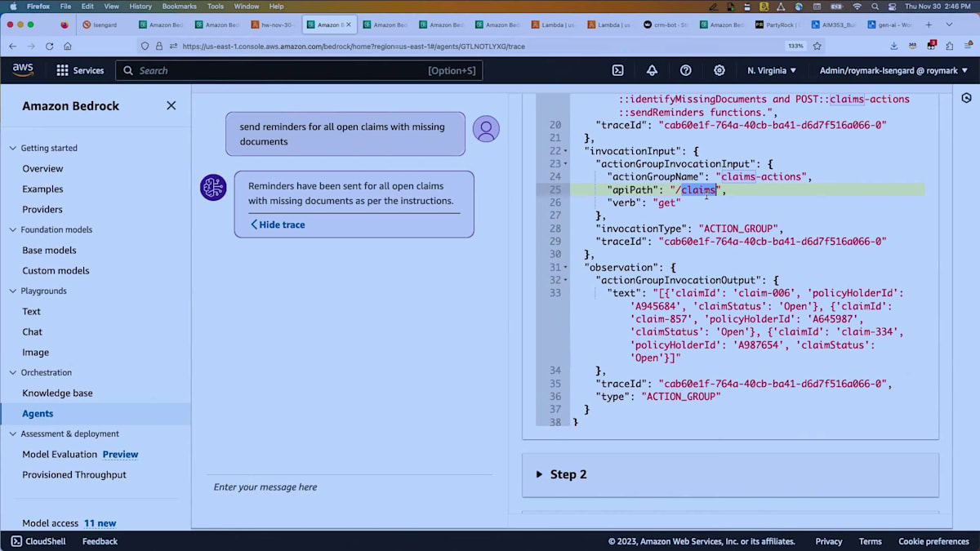
Task: Open the N. Virginia region dropdown
Action: [x=772, y=70]
